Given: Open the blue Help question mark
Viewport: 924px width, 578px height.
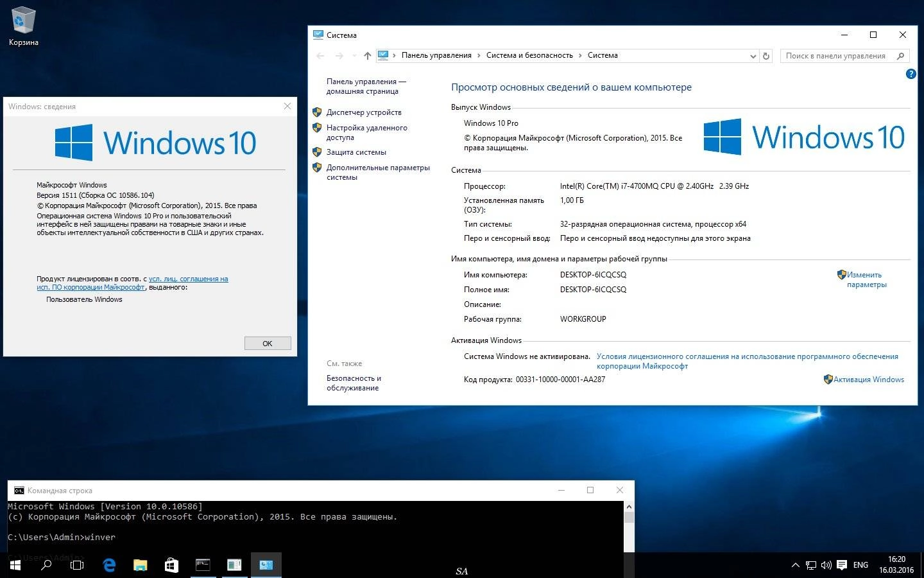Looking at the screenshot, I should pos(911,74).
